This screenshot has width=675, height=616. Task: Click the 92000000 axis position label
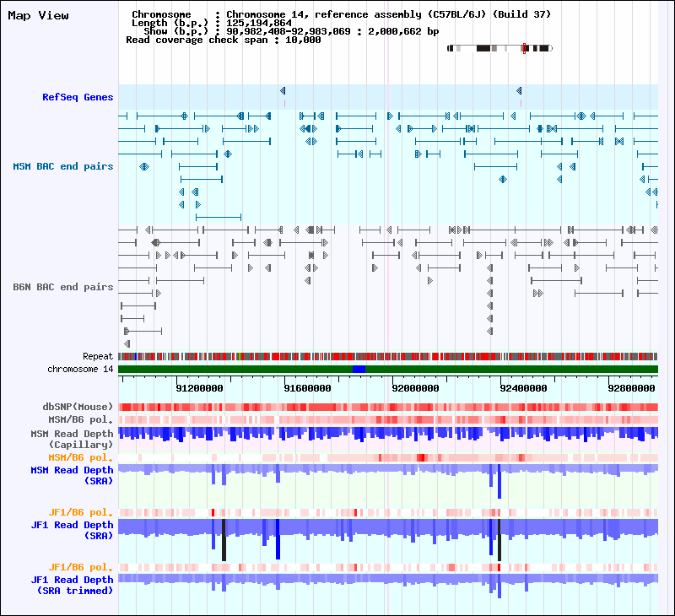point(415,388)
